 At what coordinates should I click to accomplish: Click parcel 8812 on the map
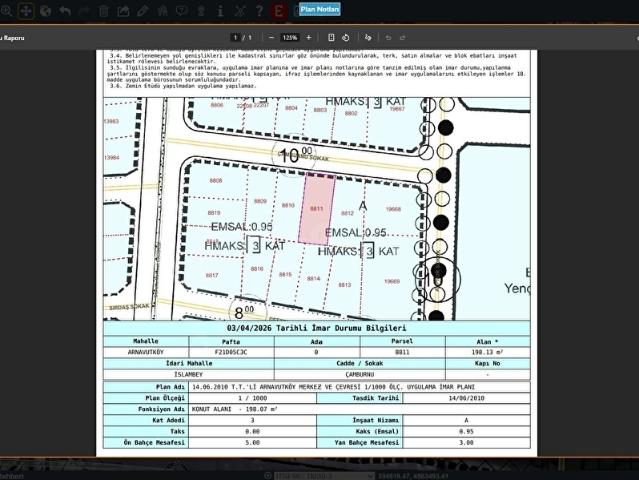(x=348, y=213)
